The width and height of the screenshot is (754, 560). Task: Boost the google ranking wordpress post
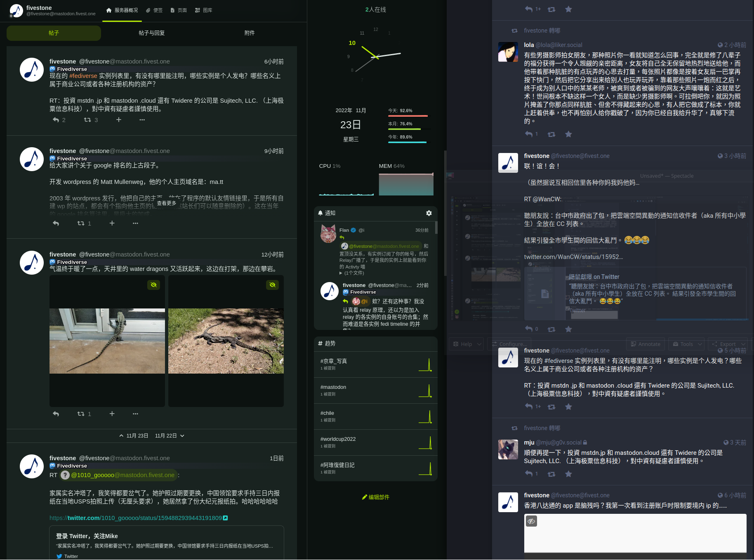click(x=81, y=223)
